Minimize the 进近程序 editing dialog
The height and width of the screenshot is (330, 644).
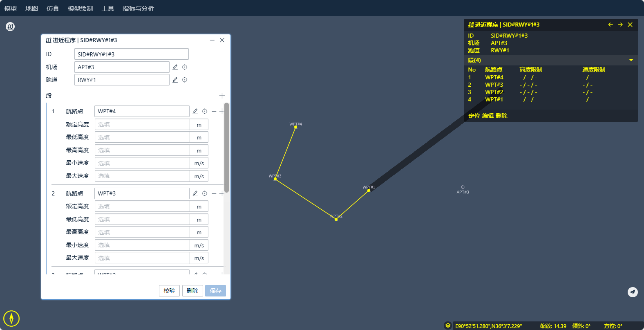pyautogui.click(x=212, y=40)
